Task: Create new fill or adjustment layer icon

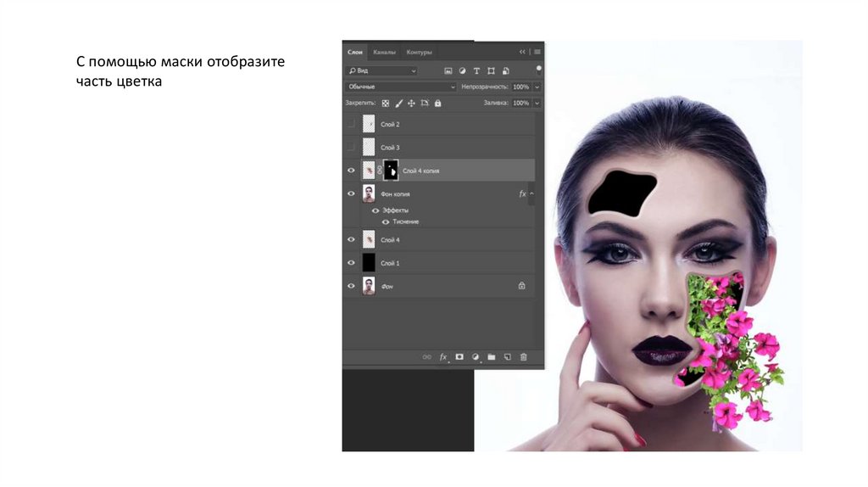Action: pos(475,357)
